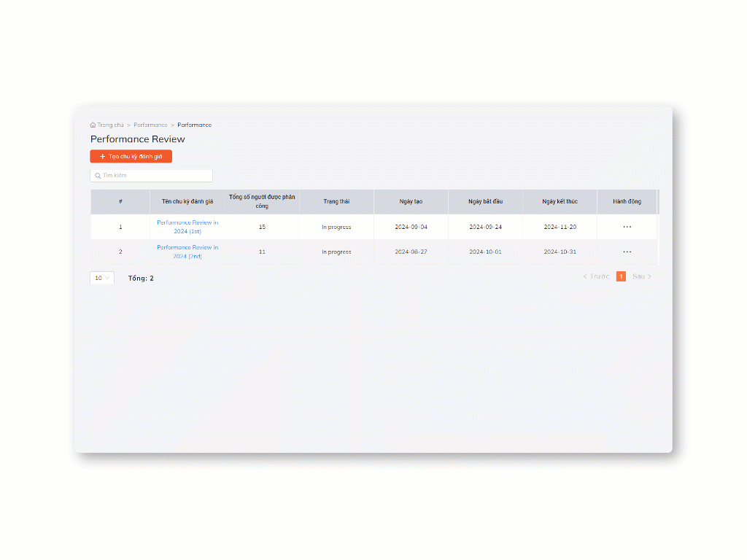Select page 1 in pagination
Viewport: 747px width, 560px height.
point(621,276)
